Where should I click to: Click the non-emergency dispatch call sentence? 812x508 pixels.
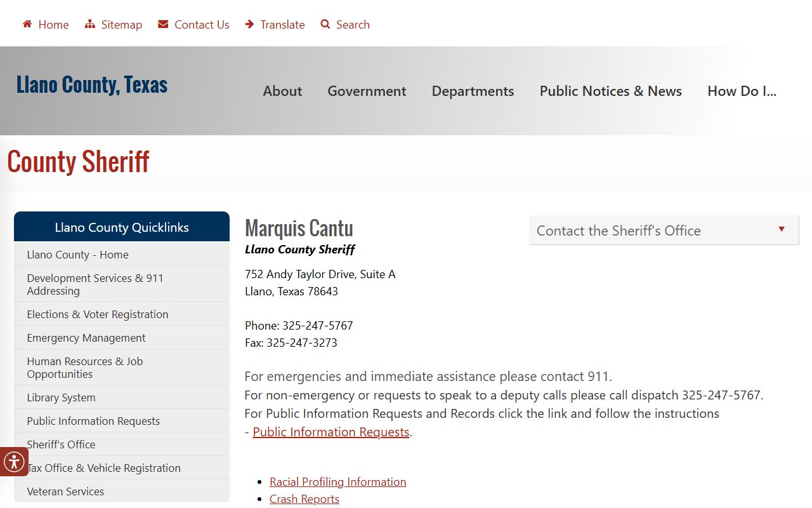click(504, 395)
